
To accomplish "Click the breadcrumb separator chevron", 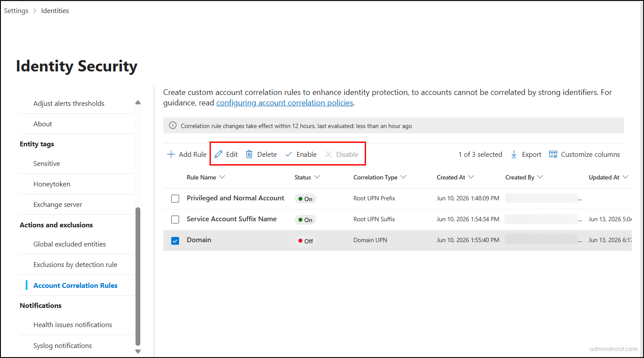I will (35, 10).
